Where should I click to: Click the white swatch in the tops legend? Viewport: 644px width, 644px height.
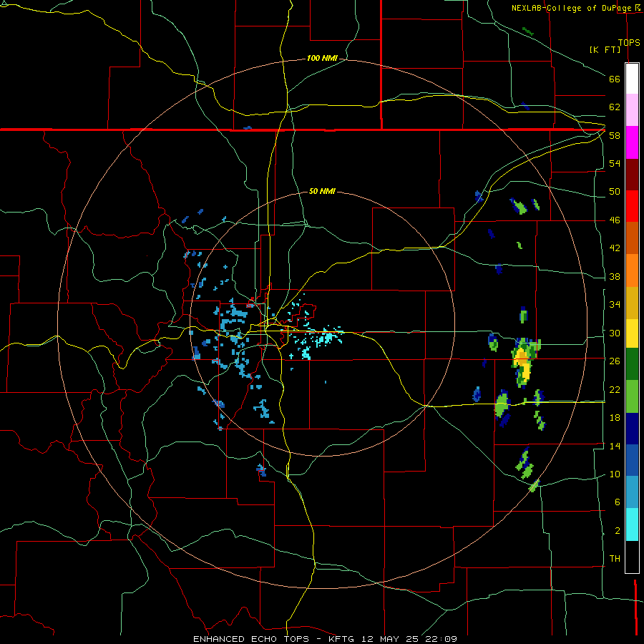[x=632, y=79]
